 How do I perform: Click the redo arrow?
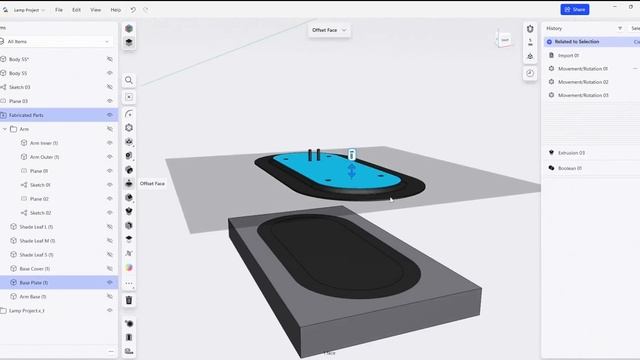pyautogui.click(x=146, y=10)
